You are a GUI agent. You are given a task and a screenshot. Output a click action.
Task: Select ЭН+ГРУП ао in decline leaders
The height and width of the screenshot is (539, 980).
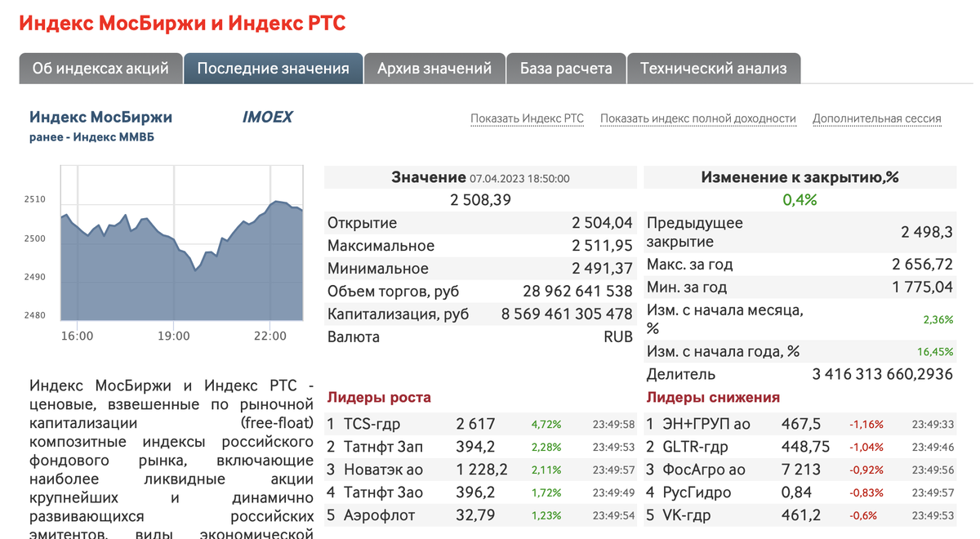pos(706,424)
